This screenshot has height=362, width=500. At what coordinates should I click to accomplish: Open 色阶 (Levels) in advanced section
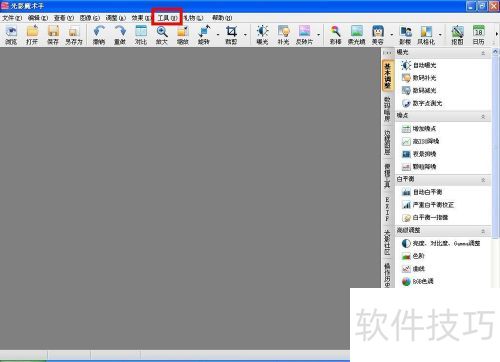pos(413,256)
